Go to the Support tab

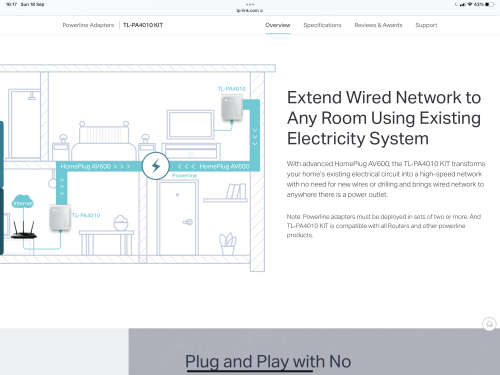[426, 25]
